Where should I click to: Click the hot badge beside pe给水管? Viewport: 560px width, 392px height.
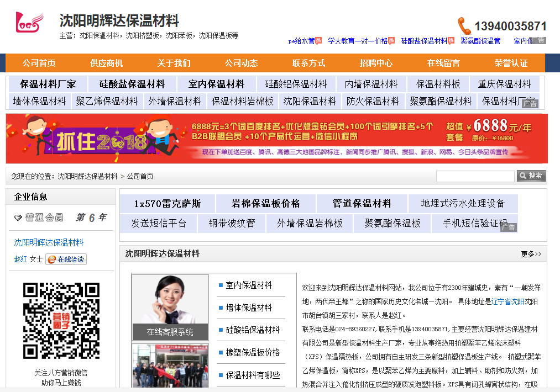point(318,41)
